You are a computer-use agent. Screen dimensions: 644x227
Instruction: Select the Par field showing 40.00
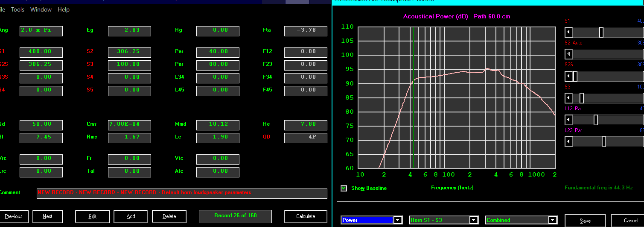(218, 52)
